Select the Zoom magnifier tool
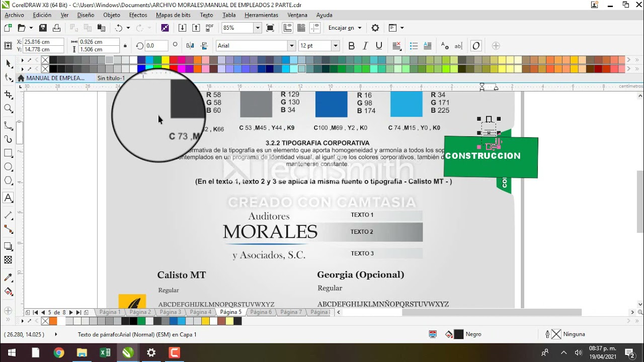The image size is (644, 362). (8, 109)
